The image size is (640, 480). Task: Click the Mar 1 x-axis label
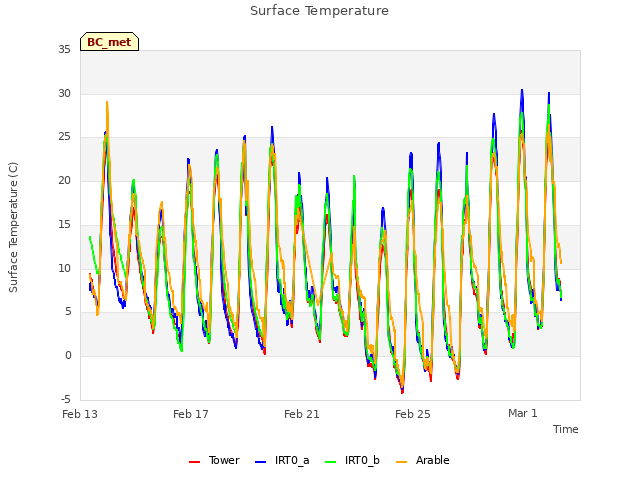[523, 413]
